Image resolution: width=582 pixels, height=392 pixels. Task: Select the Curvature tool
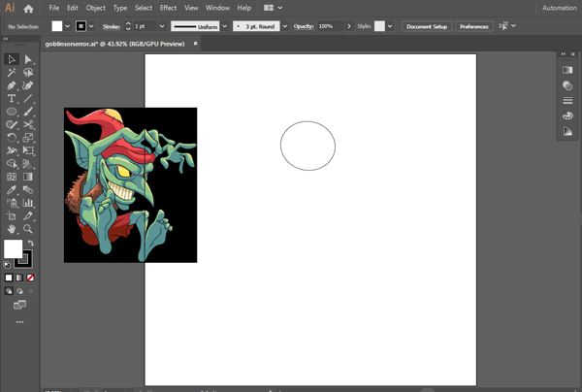click(28, 85)
